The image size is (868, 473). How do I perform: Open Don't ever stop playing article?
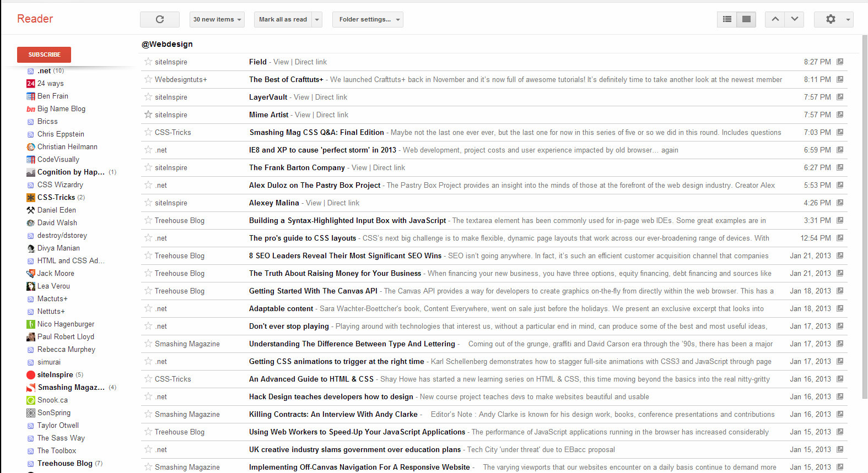(x=289, y=326)
